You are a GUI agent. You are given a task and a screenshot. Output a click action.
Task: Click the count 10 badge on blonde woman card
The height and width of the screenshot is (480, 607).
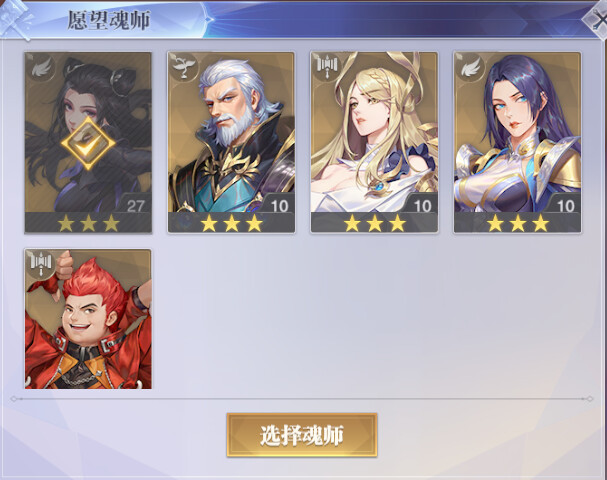click(422, 206)
